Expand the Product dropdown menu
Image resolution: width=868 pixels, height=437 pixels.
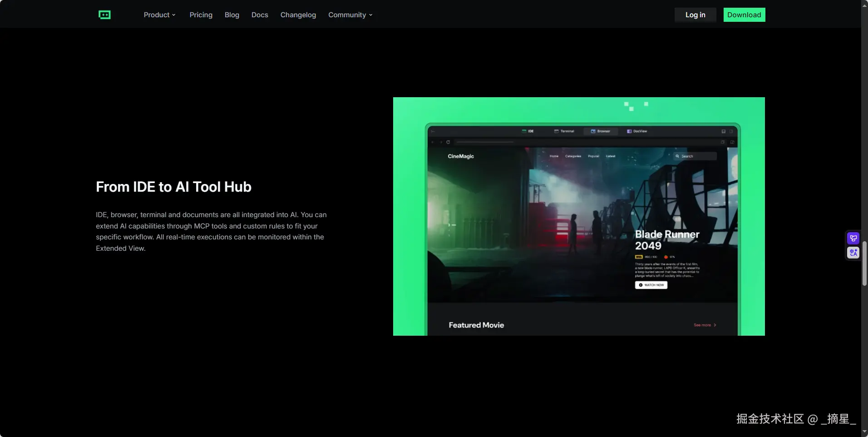click(x=159, y=15)
